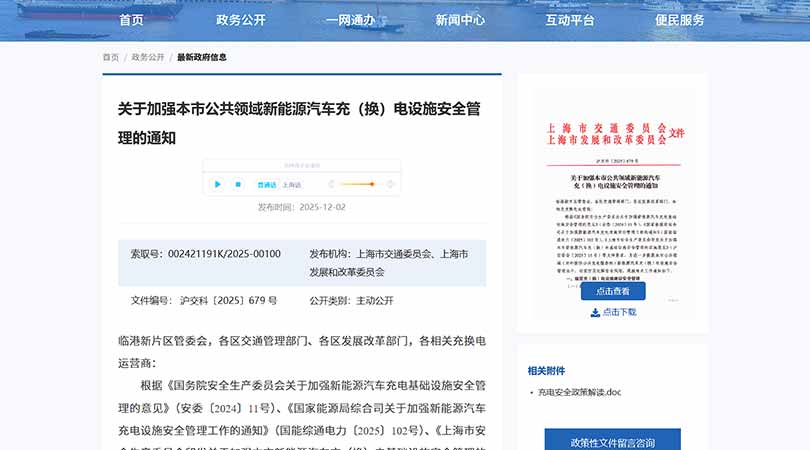Viewport: 810px width, 450px height.
Task: Click 点击查看 button on document preview
Action: coord(613,291)
